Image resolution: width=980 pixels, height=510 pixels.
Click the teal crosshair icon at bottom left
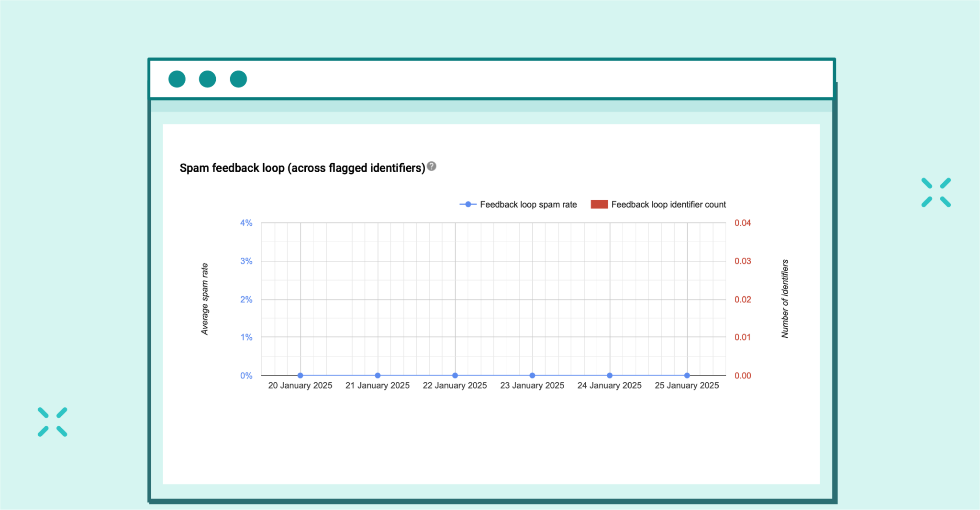click(53, 421)
